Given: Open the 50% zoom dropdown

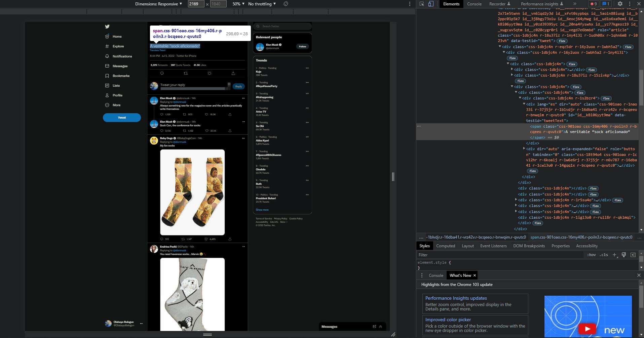Looking at the screenshot, I should pos(238,4).
